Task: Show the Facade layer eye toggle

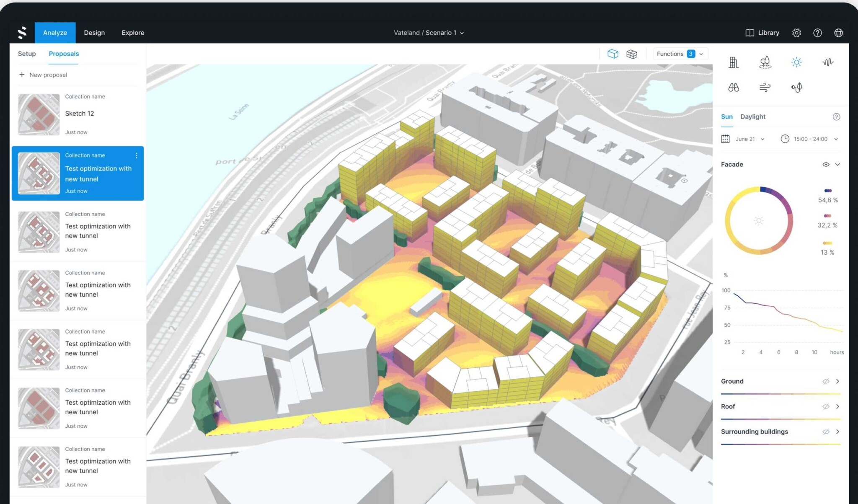Action: (x=826, y=164)
